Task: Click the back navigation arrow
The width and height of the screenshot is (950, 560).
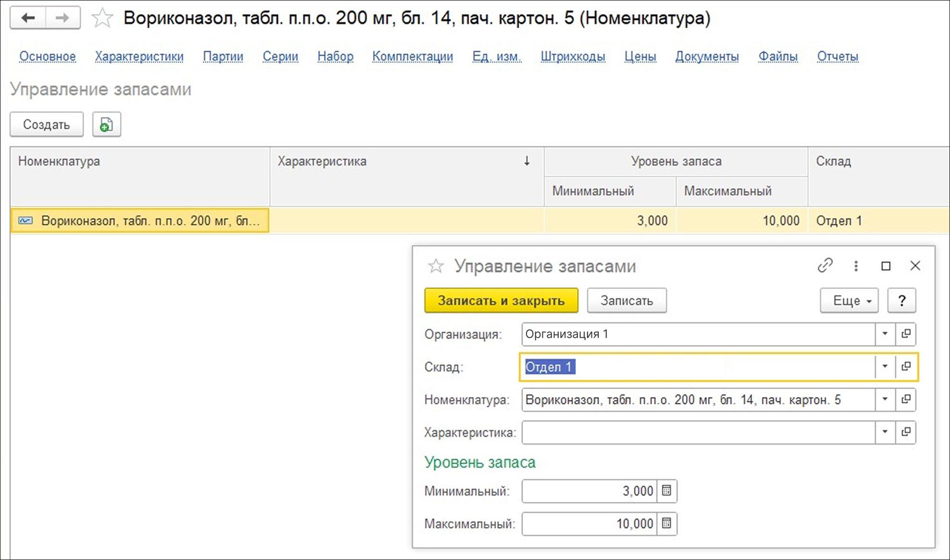Action: pyautogui.click(x=28, y=18)
